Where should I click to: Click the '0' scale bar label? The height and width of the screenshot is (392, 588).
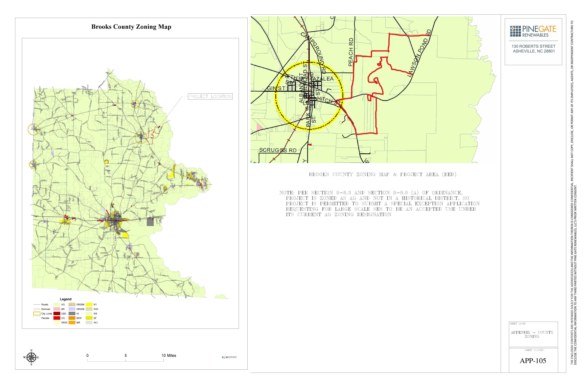tap(88, 356)
